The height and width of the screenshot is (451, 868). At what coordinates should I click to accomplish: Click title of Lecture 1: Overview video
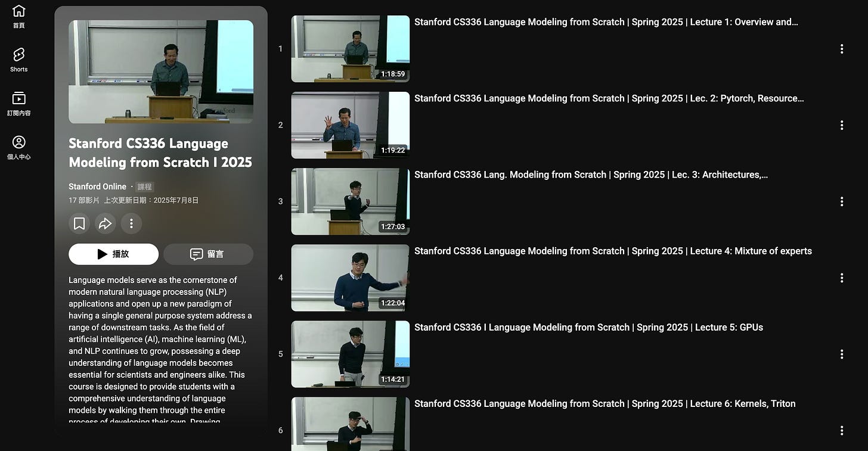[x=606, y=22]
